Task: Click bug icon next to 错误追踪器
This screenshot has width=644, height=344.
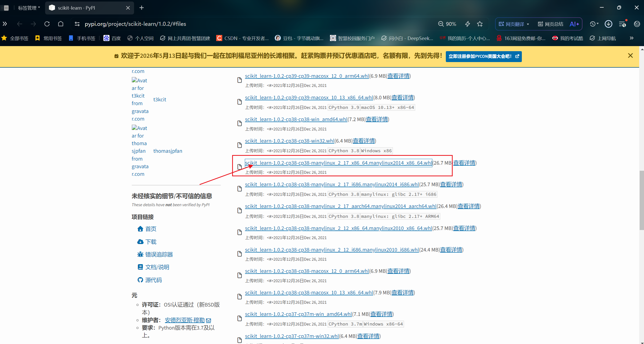Action: [x=140, y=254]
